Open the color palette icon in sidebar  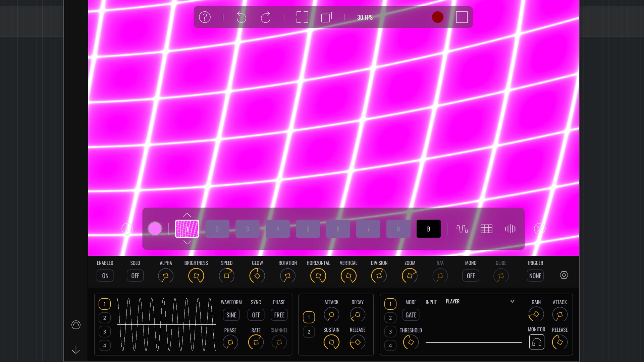coord(76,325)
